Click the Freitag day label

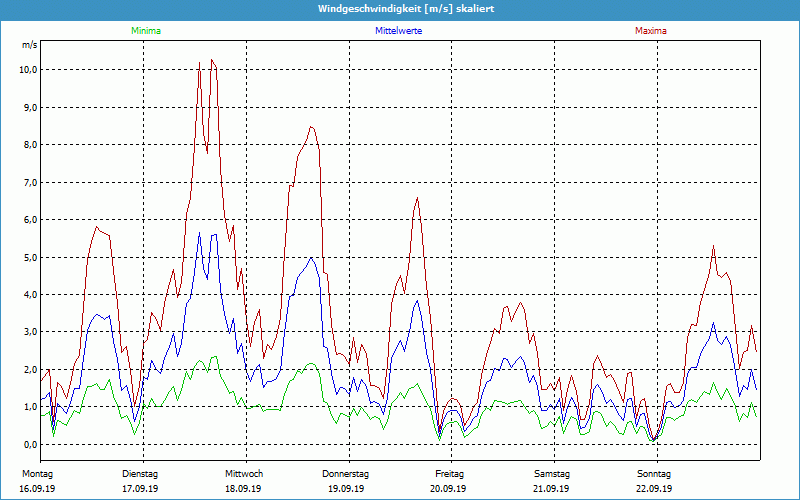coord(449,474)
